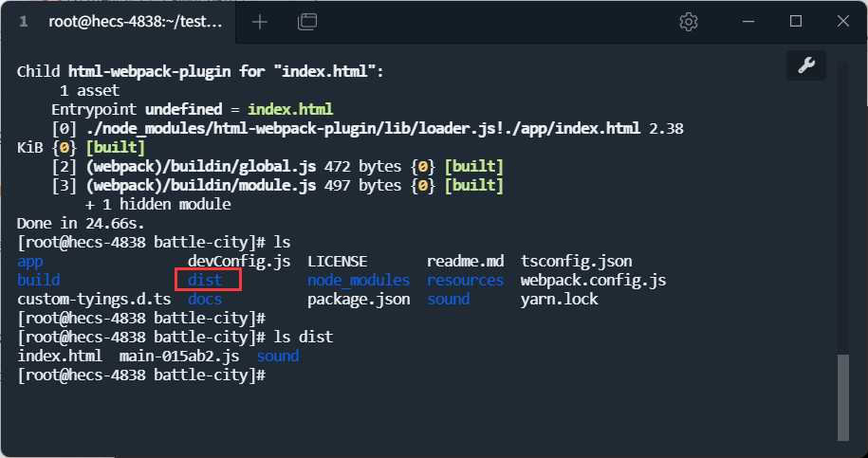Click the custom-tyings.d.ts file name

(89, 299)
